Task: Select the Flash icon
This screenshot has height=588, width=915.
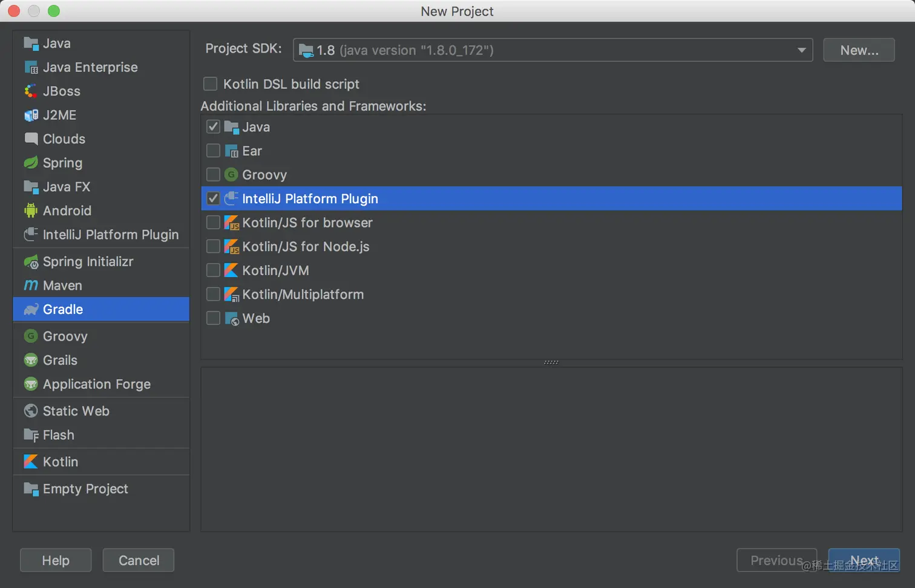Action: (31, 435)
